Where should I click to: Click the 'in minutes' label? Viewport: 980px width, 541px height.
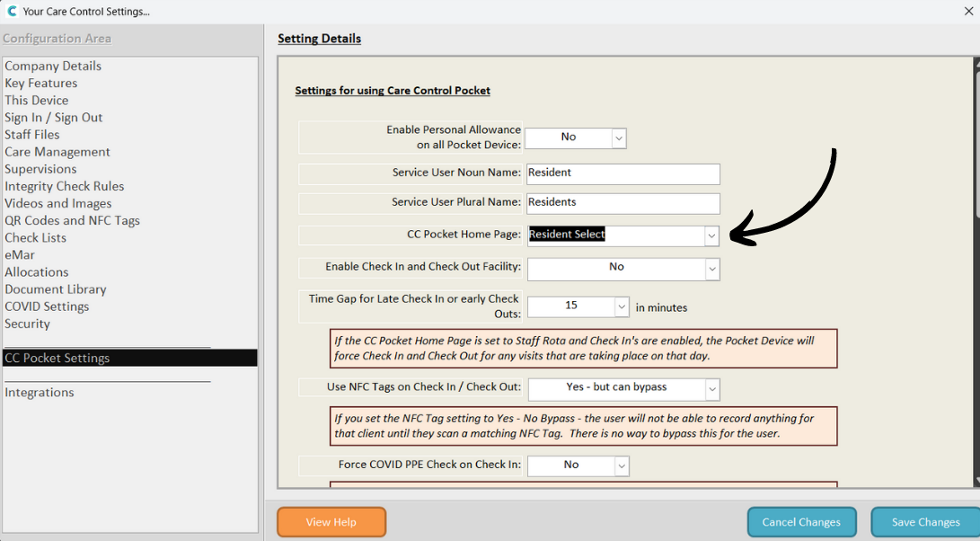coord(661,307)
